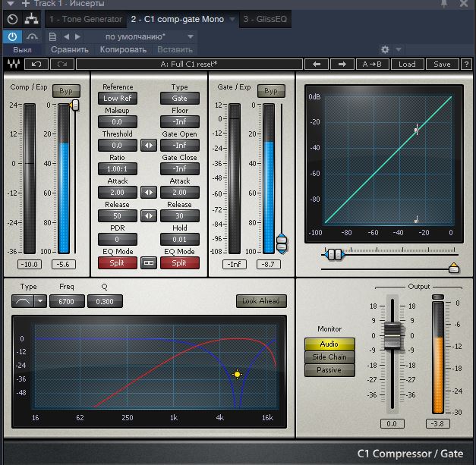Switch to the 1 - Tone Generator tab
This screenshot has width=476, height=465.
coord(86,20)
